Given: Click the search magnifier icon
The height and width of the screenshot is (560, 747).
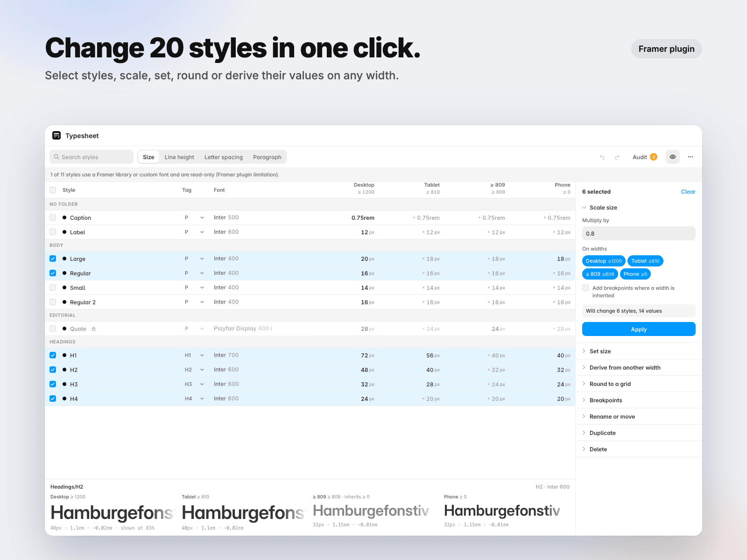Looking at the screenshot, I should 56,157.
